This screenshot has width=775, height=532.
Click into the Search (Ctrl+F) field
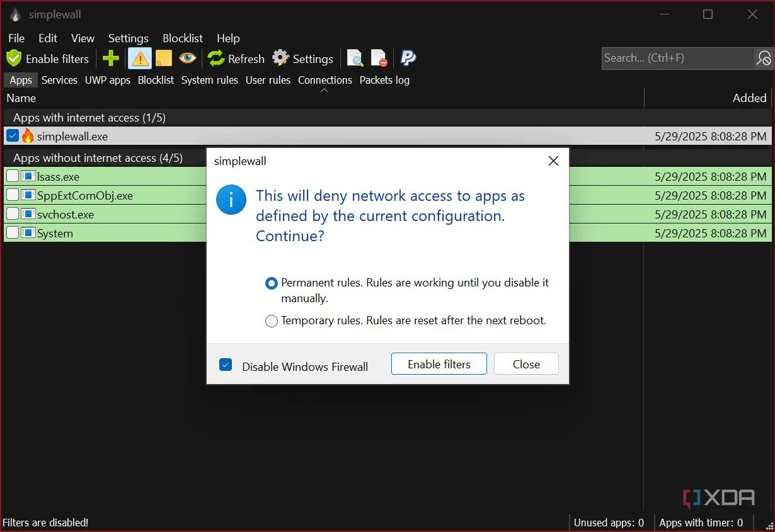click(x=677, y=58)
